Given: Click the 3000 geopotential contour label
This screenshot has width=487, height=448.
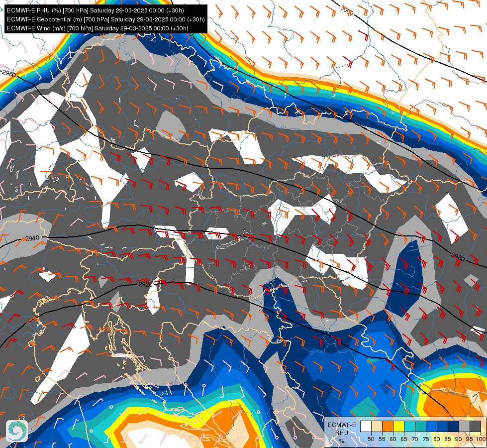Looking at the screenshot, I should (347, 11).
